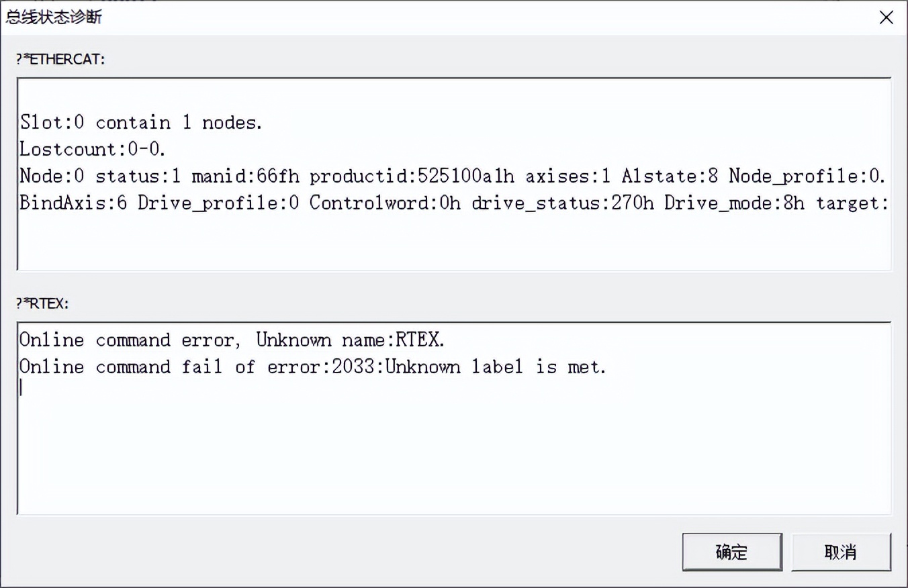This screenshot has width=908, height=588.
Task: Click the 'productid:525100a1h' text
Action: [x=412, y=177]
